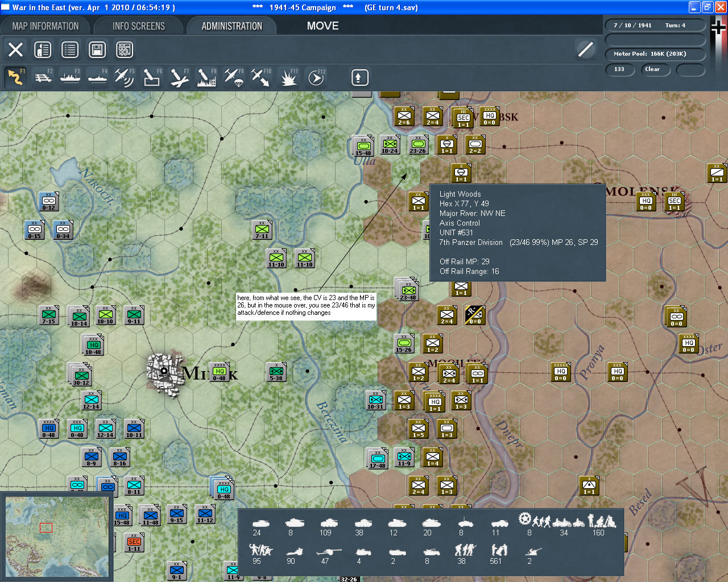
Task: Select the green 10-24 motorized unit
Action: coord(390,145)
